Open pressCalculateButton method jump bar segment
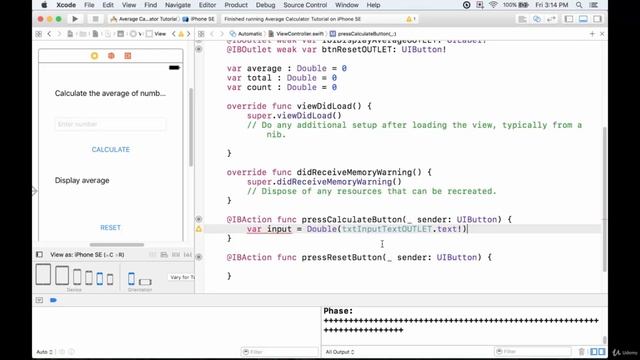 pos(363,34)
